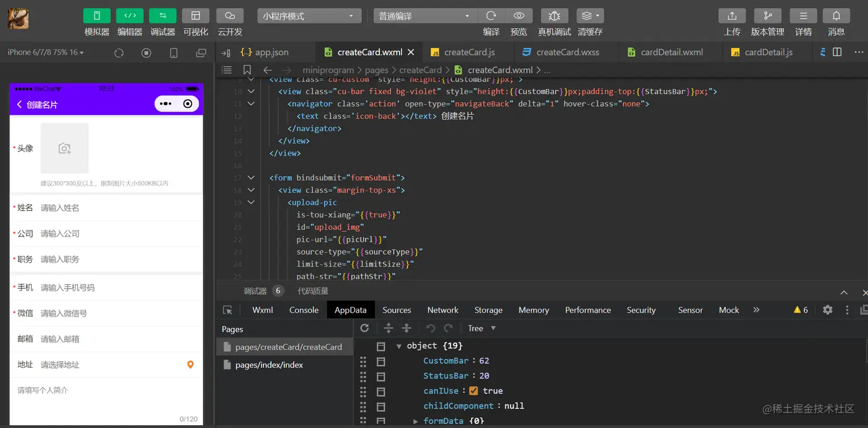Select the 代码质量 code quality tab
This screenshot has width=868, height=428.
coord(313,291)
